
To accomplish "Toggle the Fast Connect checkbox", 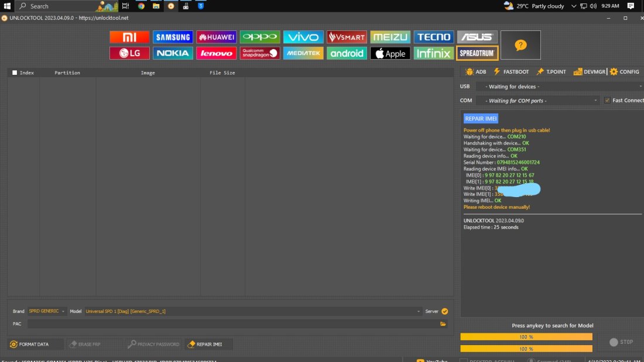I will click(x=607, y=101).
